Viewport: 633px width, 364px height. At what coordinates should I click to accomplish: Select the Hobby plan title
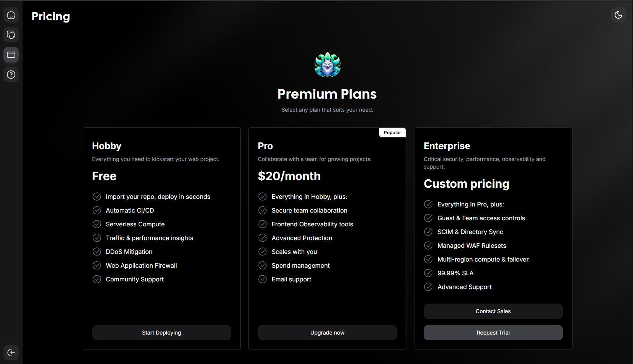pos(107,146)
